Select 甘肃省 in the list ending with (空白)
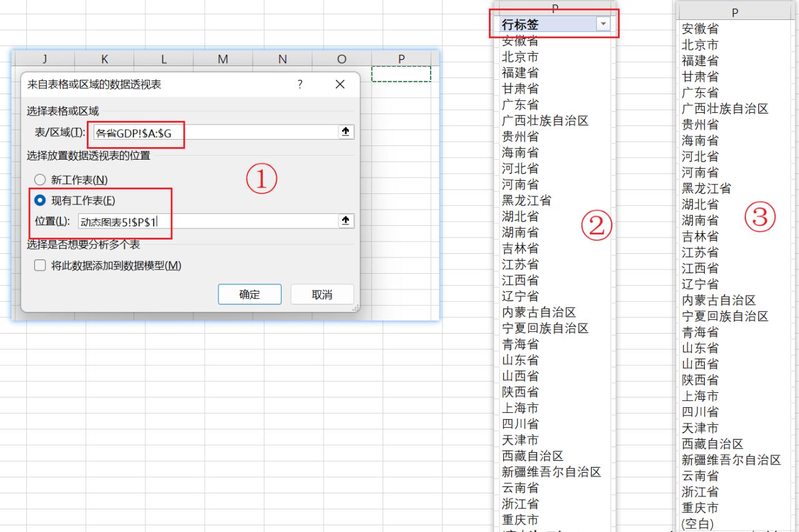 700,77
